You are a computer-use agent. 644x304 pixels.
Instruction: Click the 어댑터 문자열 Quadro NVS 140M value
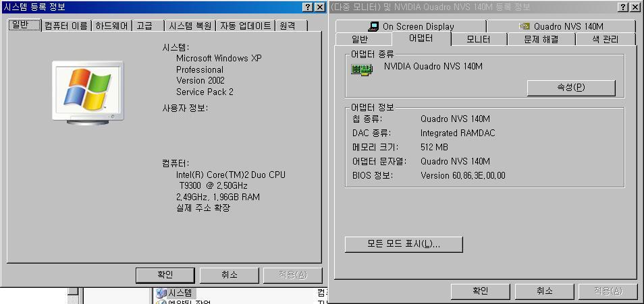tap(455, 161)
